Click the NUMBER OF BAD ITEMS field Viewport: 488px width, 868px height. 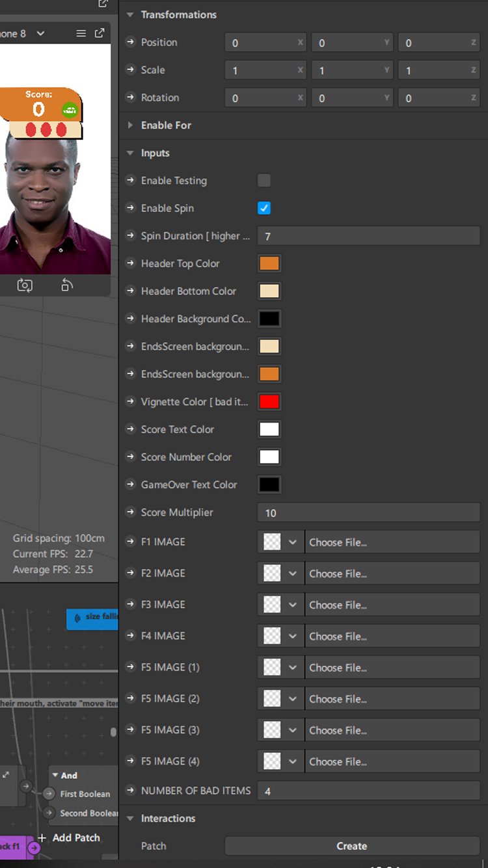(369, 791)
